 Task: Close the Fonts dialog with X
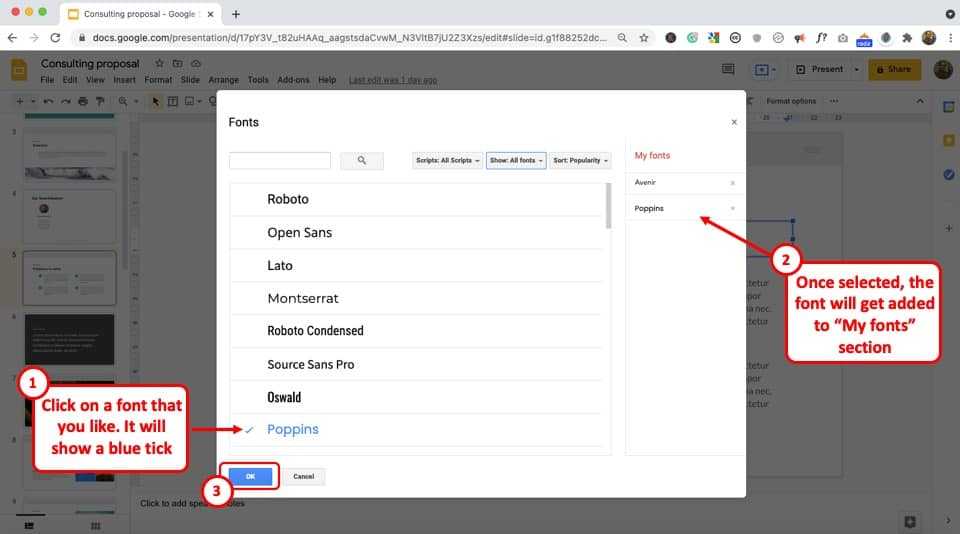coord(734,122)
